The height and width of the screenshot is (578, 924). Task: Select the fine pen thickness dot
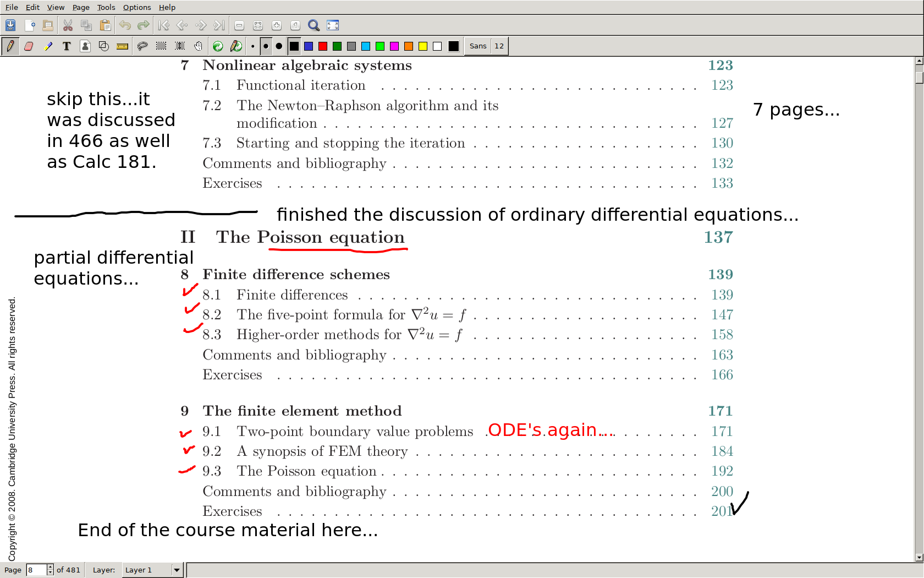tap(252, 46)
